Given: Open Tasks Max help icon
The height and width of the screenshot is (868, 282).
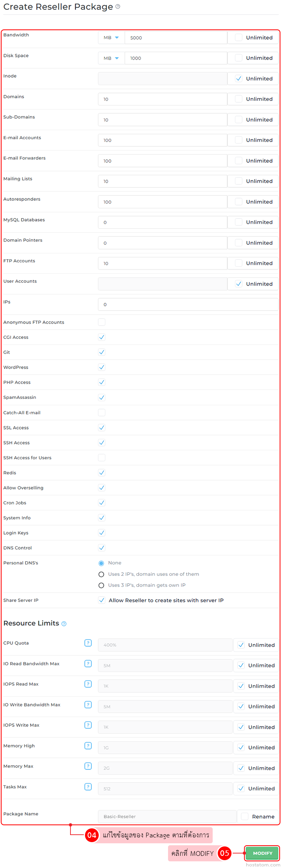Looking at the screenshot, I should click(88, 787).
